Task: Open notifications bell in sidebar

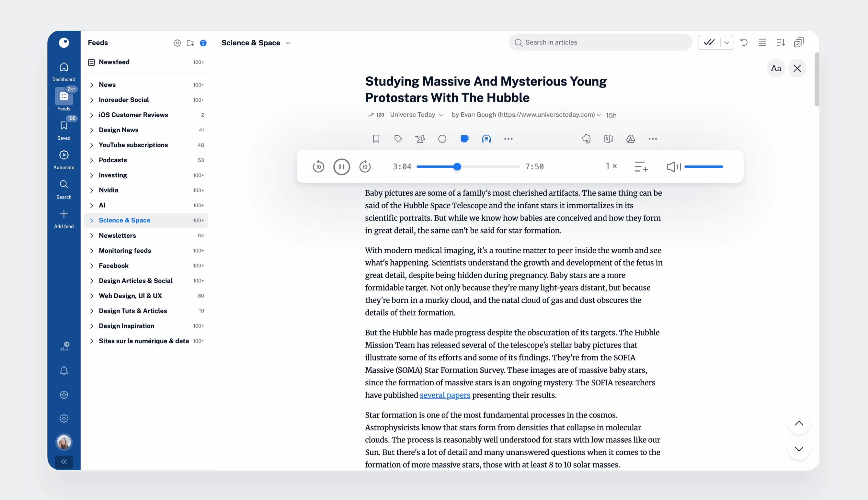Action: (x=64, y=371)
